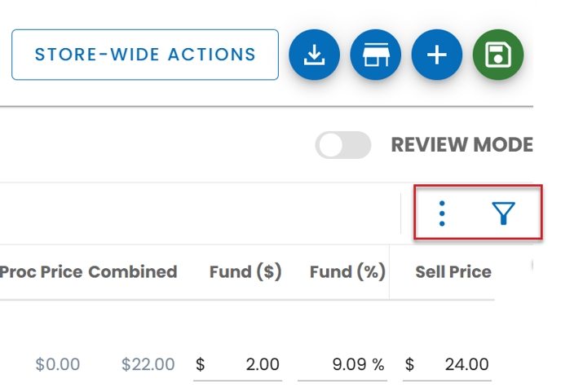The height and width of the screenshot is (392, 561).
Task: Select the $22.00 Combined price cell
Action: coord(148,364)
